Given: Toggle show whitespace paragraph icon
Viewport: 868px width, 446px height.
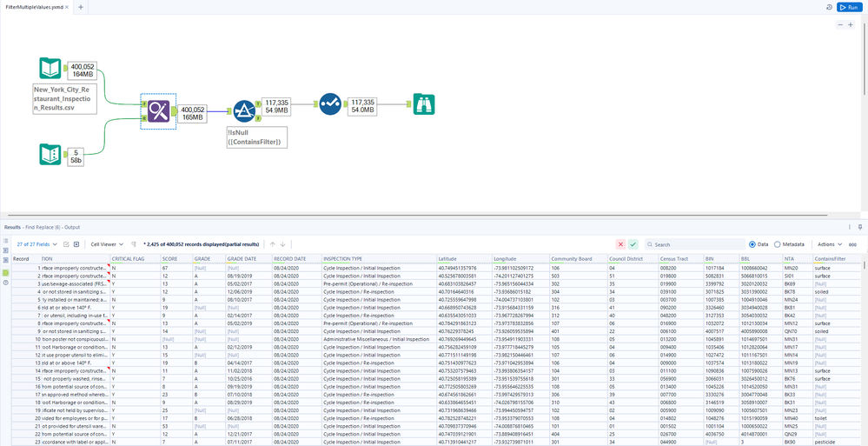Looking at the screenshot, I should tap(134, 244).
